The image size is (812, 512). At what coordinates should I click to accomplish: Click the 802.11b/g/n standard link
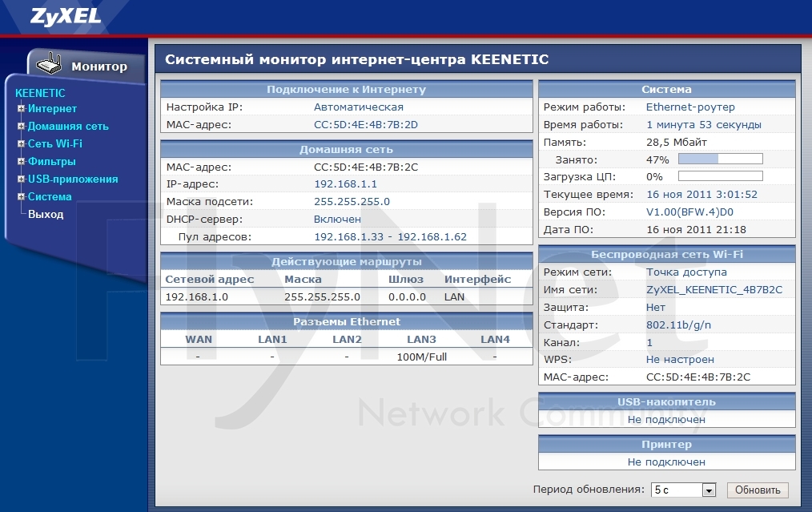(x=678, y=325)
